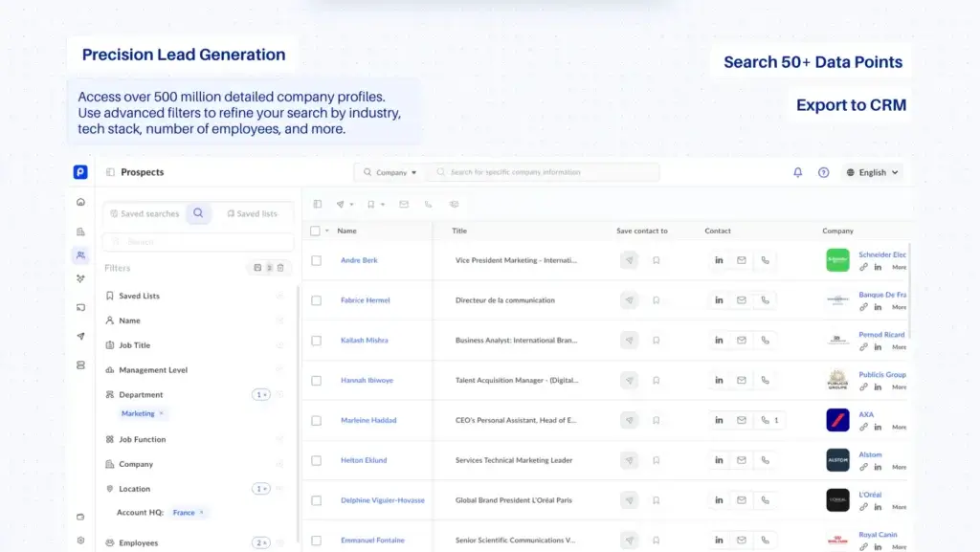Screen dimensions: 980x552
Task: Switch to the Saved lists tab
Action: pyautogui.click(x=253, y=214)
